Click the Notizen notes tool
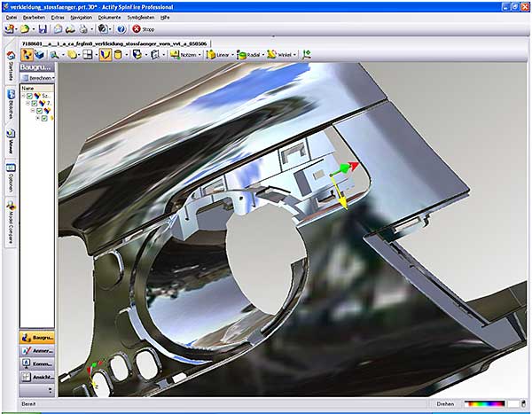This screenshot has height=414, width=532. [x=182, y=54]
